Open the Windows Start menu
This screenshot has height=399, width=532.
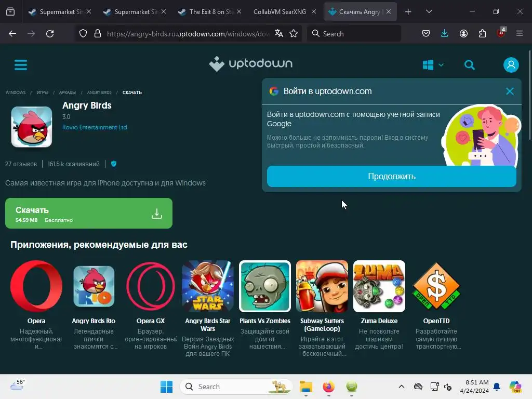point(166,387)
